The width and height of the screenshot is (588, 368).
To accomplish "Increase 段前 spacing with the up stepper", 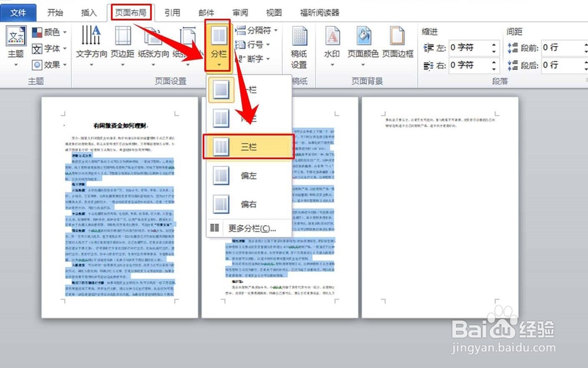I will click(585, 44).
